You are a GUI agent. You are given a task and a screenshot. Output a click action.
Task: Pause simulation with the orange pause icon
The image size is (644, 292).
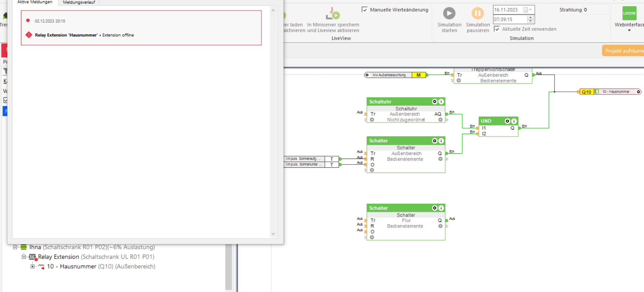coord(477,13)
